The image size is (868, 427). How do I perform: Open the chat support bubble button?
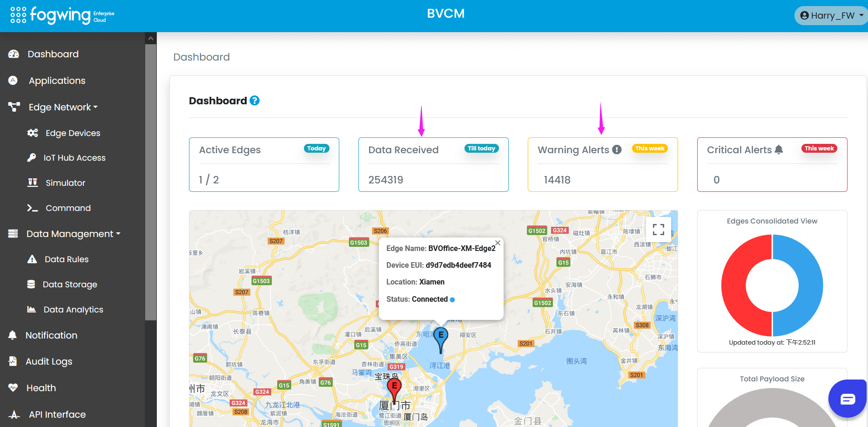(x=848, y=399)
